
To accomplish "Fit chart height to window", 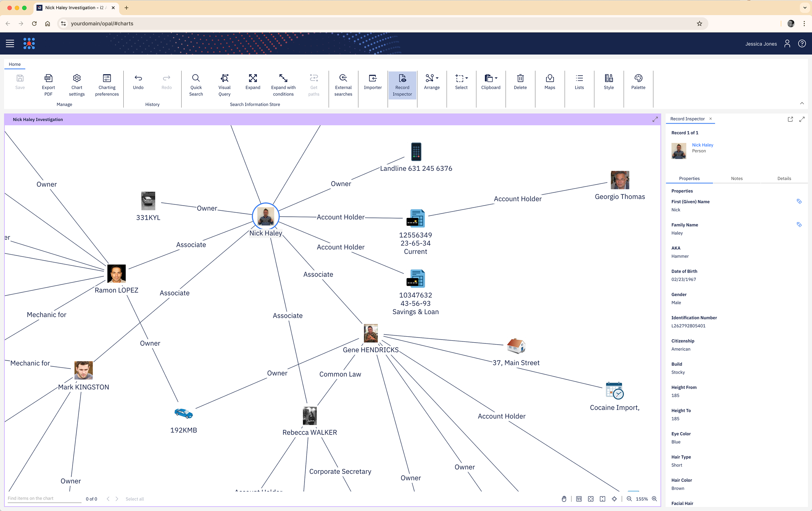I will coord(602,499).
